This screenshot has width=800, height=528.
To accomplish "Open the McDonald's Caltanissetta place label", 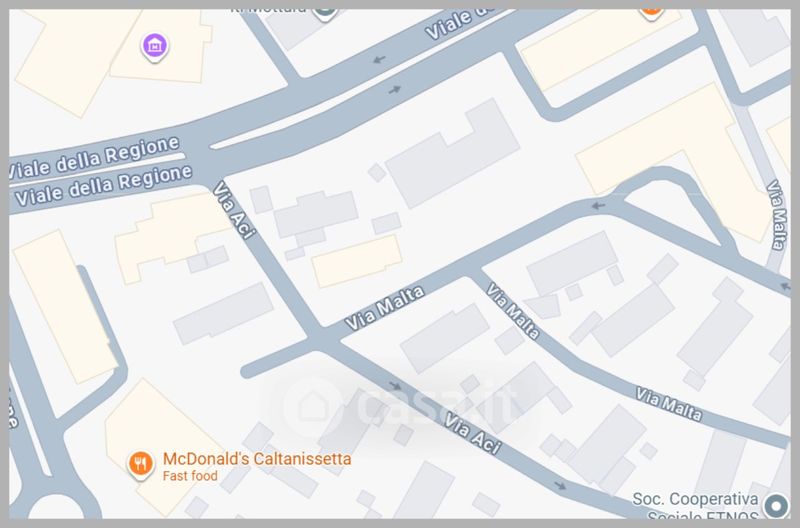I will pos(257,459).
